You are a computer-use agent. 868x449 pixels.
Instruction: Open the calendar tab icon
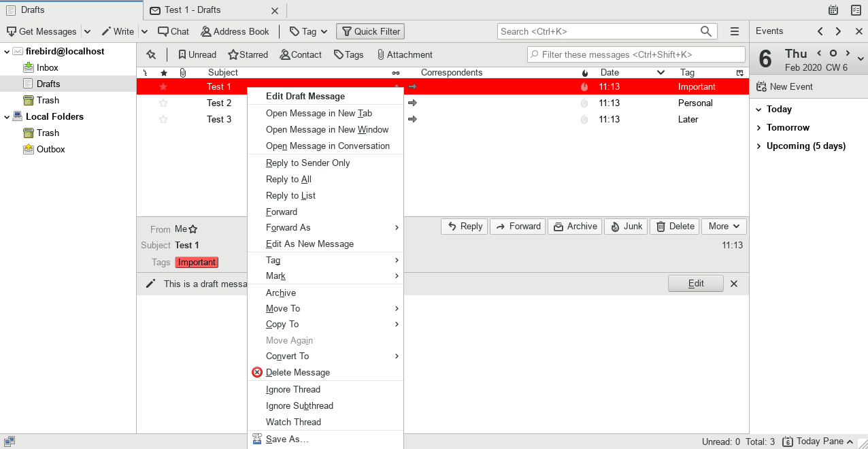click(833, 10)
